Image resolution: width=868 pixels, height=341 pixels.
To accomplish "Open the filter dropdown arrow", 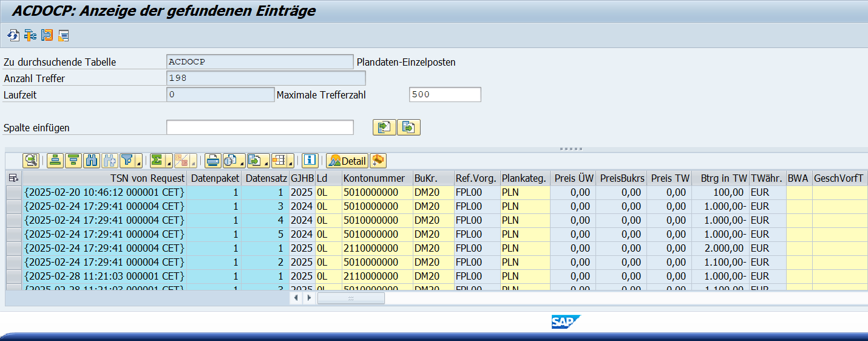I will point(139,162).
